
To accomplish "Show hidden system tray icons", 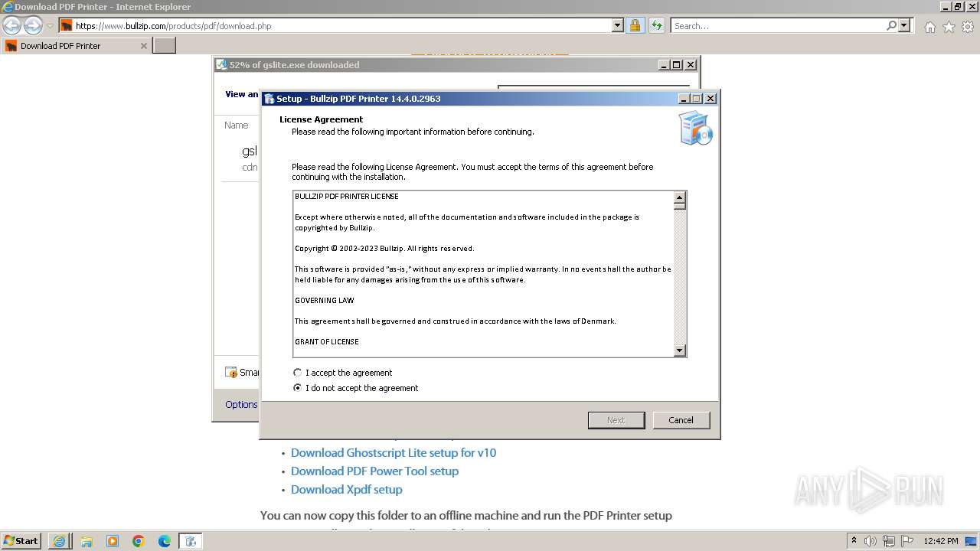I will [854, 540].
